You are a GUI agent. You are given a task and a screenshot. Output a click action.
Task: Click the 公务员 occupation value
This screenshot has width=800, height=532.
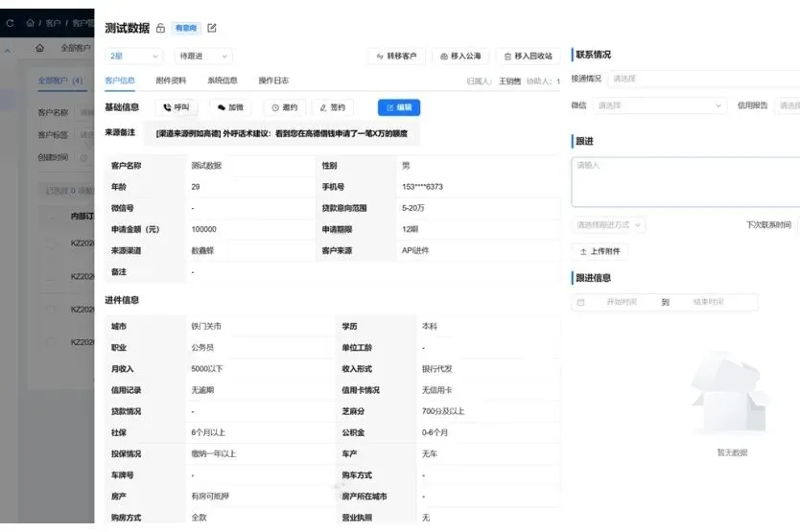coord(202,348)
